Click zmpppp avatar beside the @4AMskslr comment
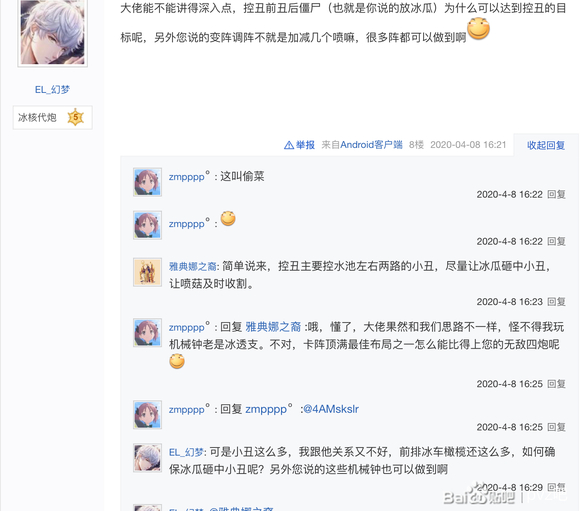Screen dimensions: 580x511 point(147,414)
